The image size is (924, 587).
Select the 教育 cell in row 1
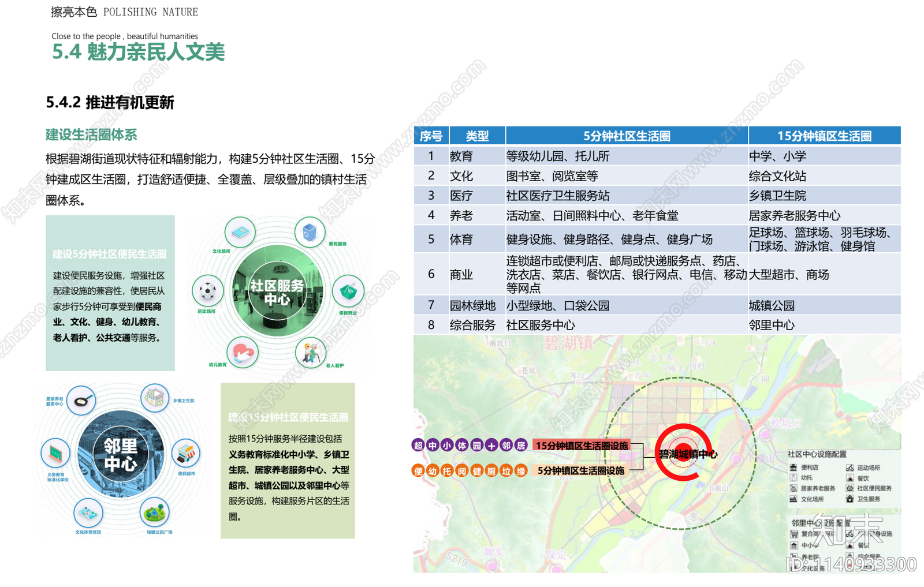point(477,156)
